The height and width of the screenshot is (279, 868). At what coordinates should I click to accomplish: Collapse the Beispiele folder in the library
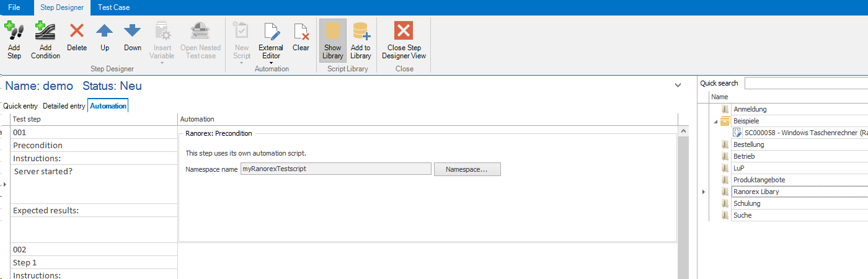pyautogui.click(x=715, y=122)
